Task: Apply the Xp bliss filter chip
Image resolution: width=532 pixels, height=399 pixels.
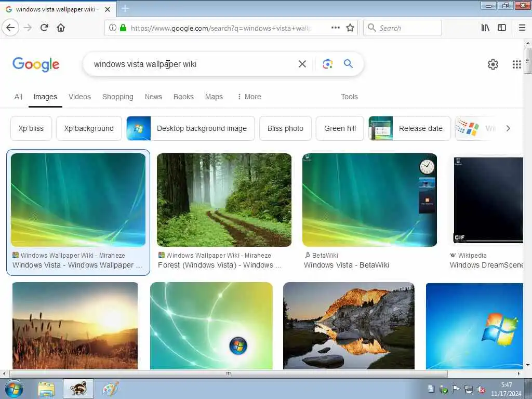Action: click(31, 128)
